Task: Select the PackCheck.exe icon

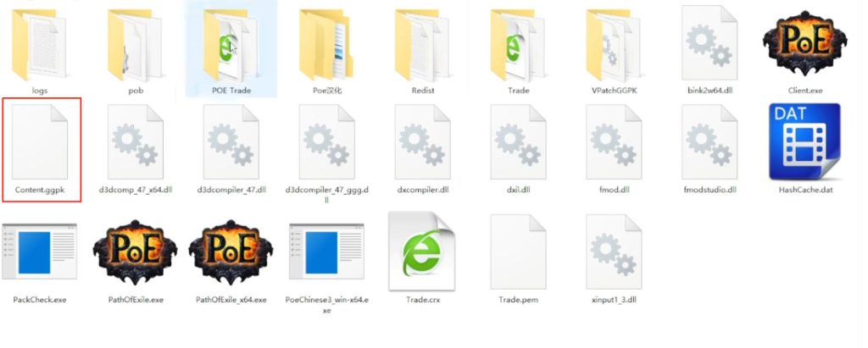Action: (x=39, y=251)
